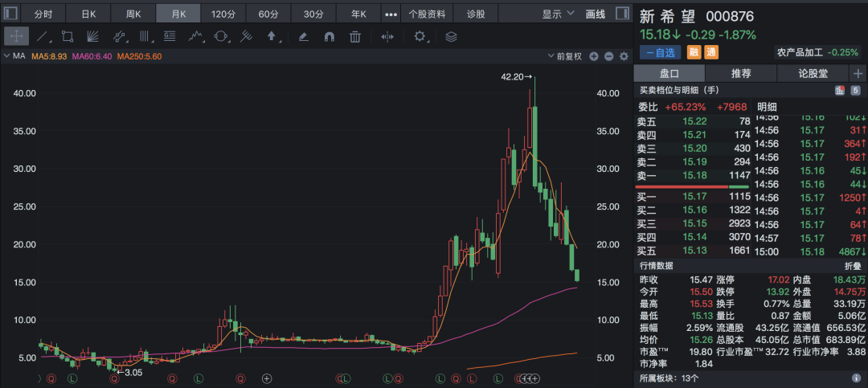Open the MA indicator settings gear
The width and height of the screenshot is (868, 388).
[624, 56]
